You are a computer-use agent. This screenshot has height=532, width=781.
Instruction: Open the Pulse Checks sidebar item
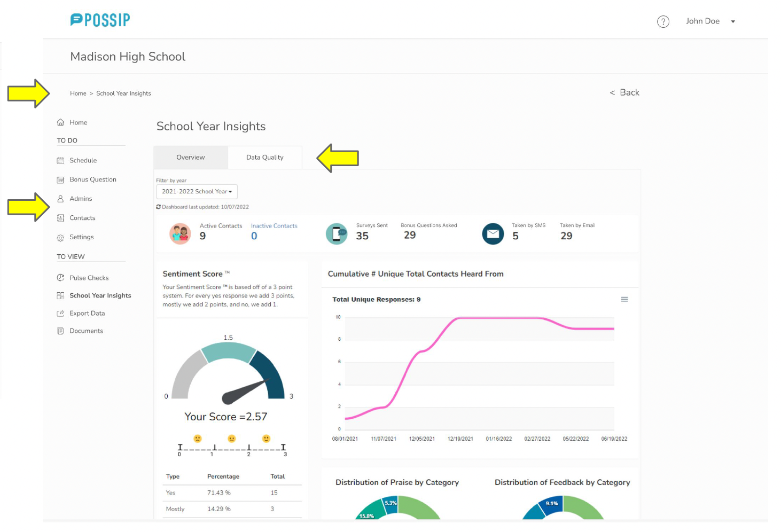(x=89, y=278)
